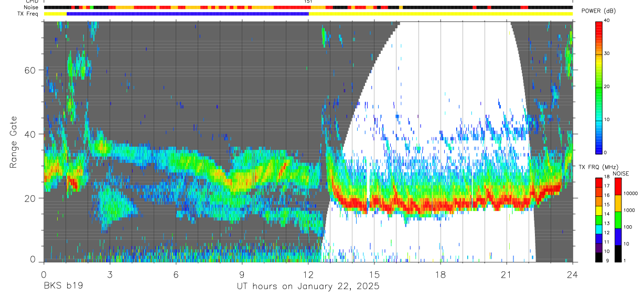Click the Range Gate y-axis title
644x297 pixels.
[14, 142]
